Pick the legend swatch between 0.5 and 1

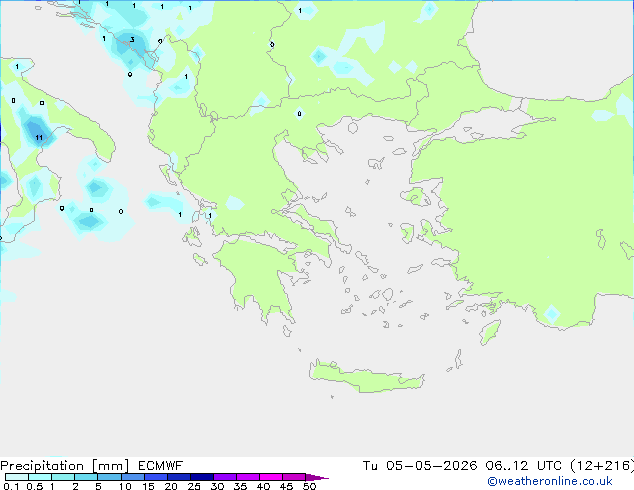coord(40,477)
